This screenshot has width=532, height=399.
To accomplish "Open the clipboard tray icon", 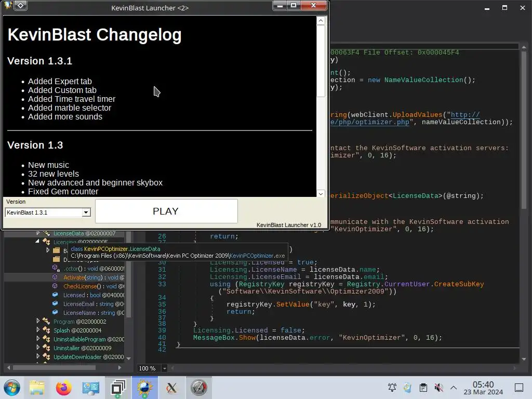I will point(423,387).
